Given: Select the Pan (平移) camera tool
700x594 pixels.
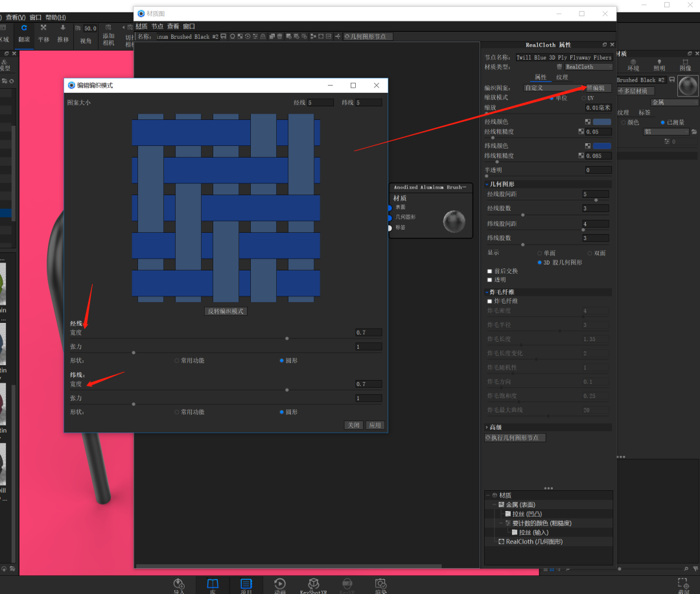Looking at the screenshot, I should coord(44,34).
